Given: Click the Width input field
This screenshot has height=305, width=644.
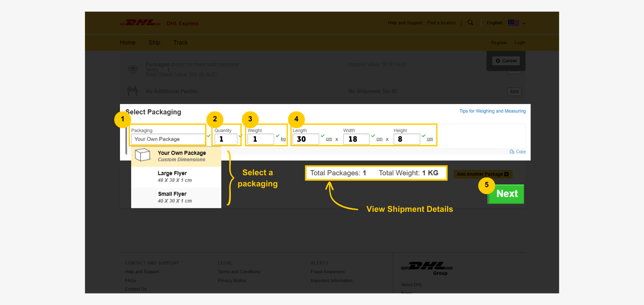Looking at the screenshot, I should tap(356, 139).
